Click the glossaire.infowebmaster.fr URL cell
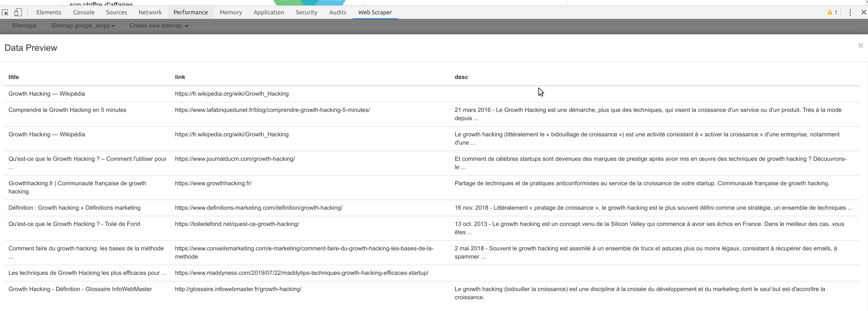Viewport: 868px width, 311px height. 238,289
